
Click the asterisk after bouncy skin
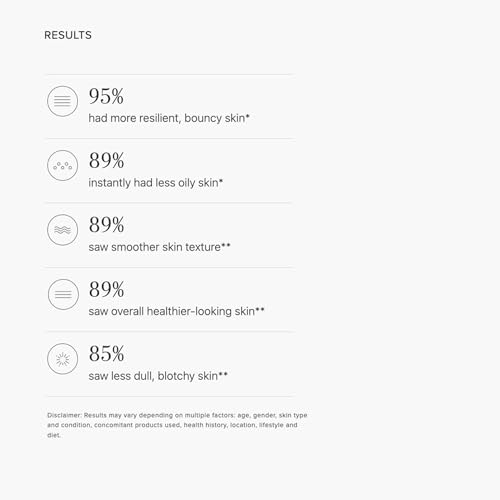[247, 116]
